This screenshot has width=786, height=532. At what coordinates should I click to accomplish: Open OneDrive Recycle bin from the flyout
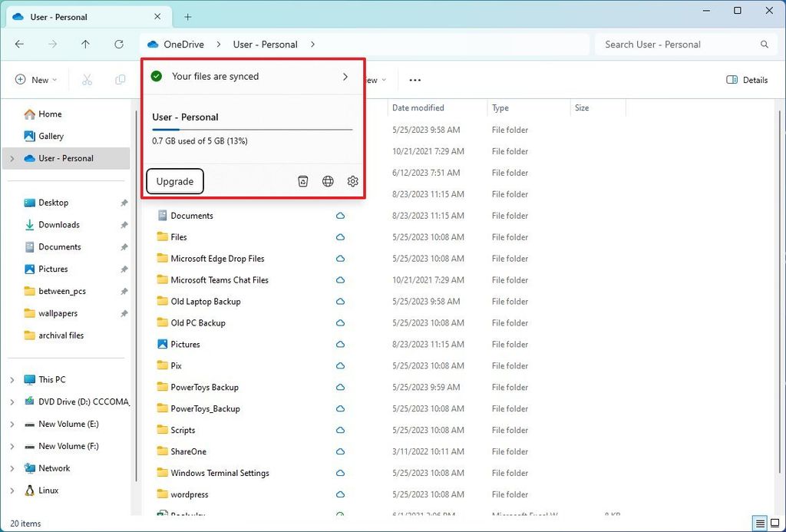coord(302,181)
